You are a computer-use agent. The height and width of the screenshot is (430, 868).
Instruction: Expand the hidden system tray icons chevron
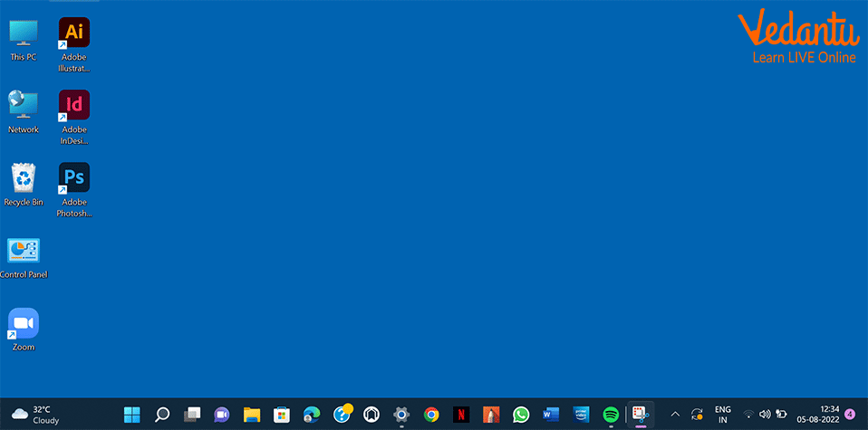click(x=674, y=415)
